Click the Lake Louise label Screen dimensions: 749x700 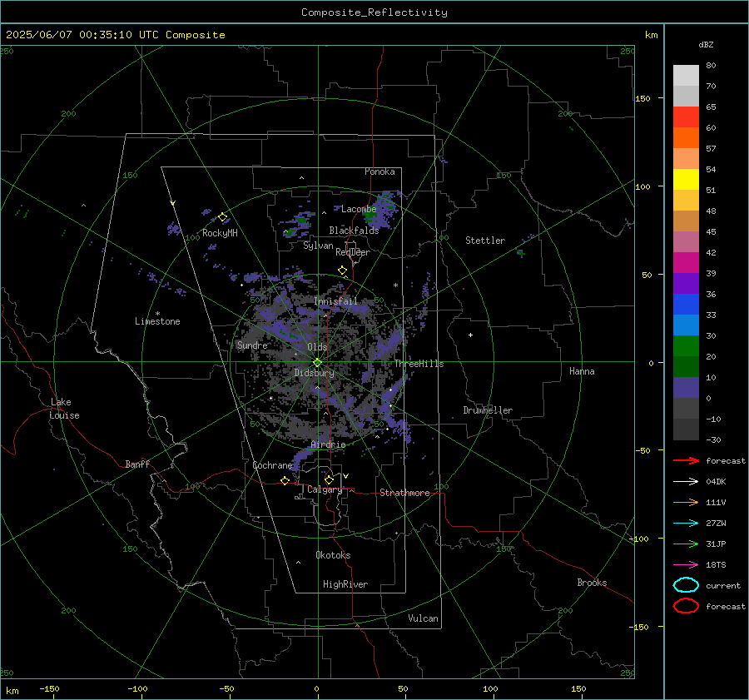[64, 409]
